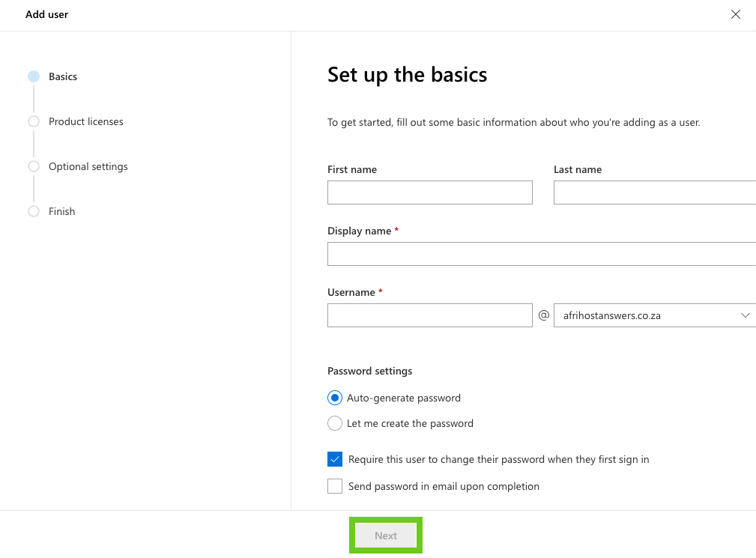Viewport: 756px width, 558px height.
Task: Select the Basics step label
Action: pos(63,76)
